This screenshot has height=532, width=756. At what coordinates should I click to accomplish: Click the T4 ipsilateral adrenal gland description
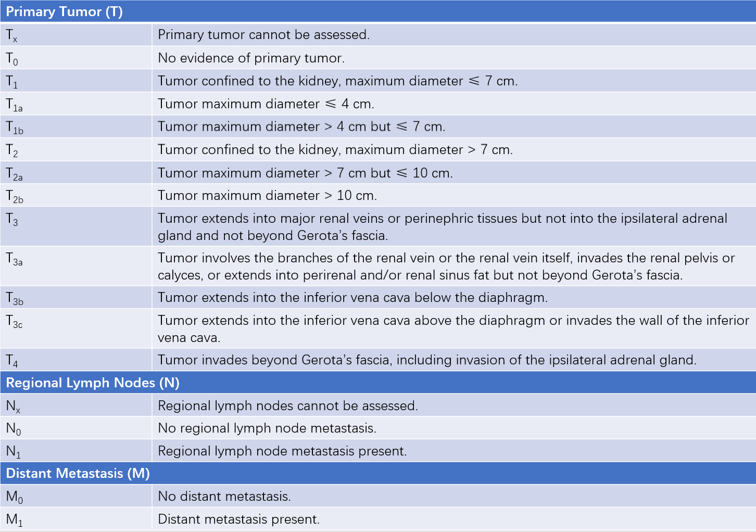427,360
